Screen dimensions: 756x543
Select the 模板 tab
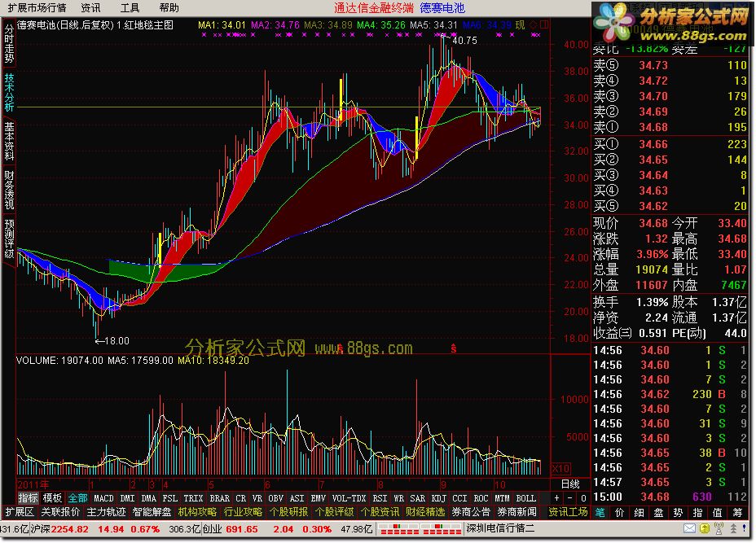52,497
